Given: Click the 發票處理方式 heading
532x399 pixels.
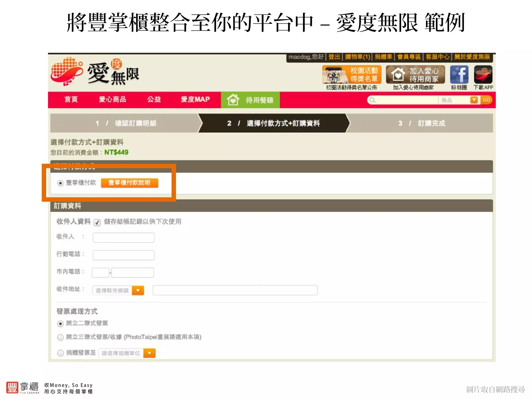Looking at the screenshot, I should 77,311.
